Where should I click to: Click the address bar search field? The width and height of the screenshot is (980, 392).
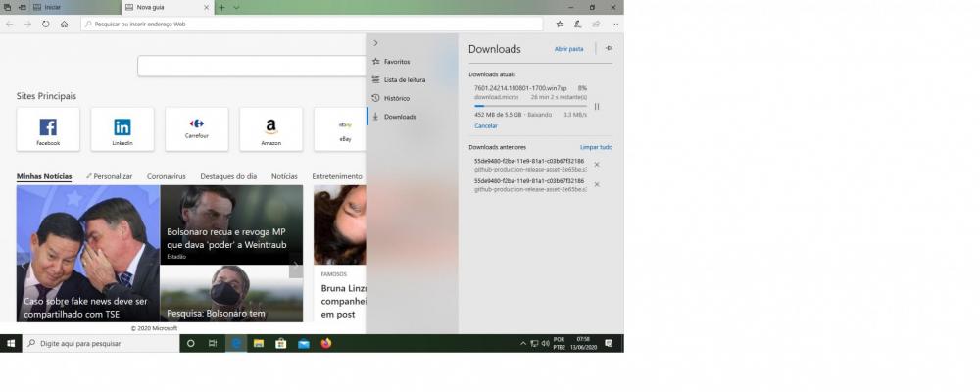[x=314, y=24]
